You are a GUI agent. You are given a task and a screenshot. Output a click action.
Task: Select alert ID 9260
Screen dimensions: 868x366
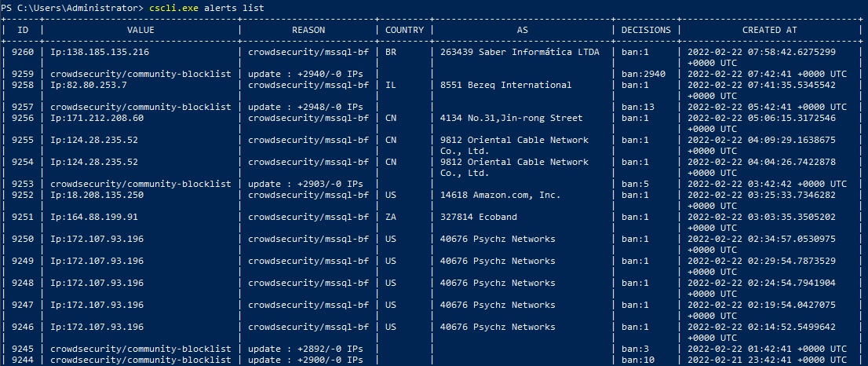tap(23, 52)
